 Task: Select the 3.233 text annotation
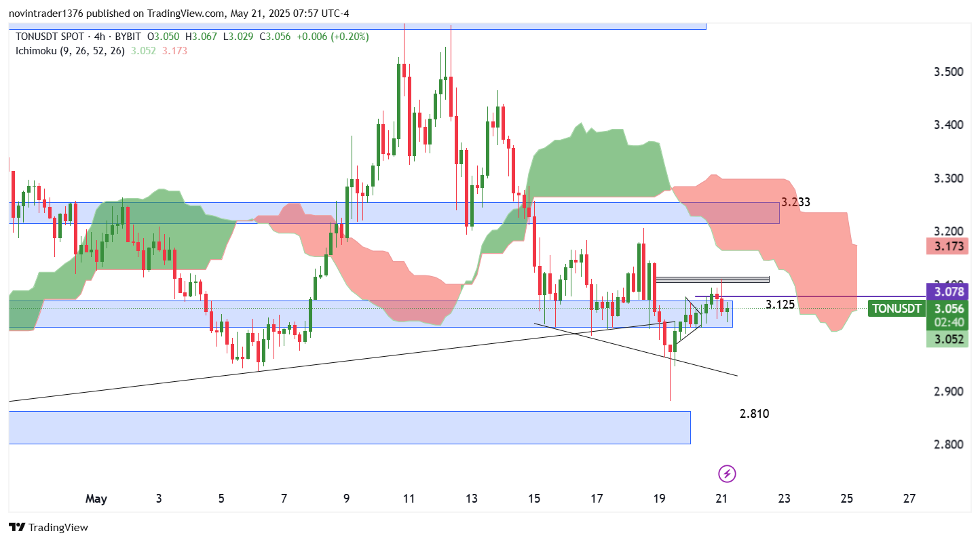[795, 202]
